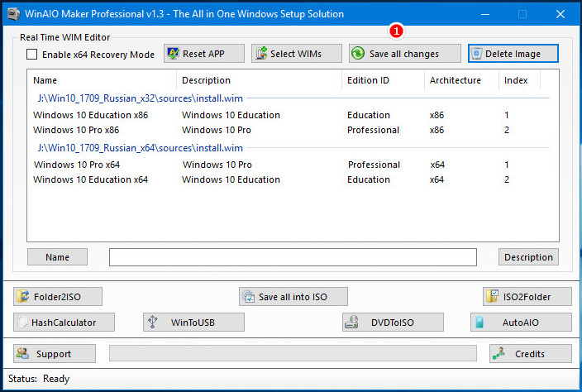Click the Credits icon
The height and width of the screenshot is (392, 582).
point(499,353)
